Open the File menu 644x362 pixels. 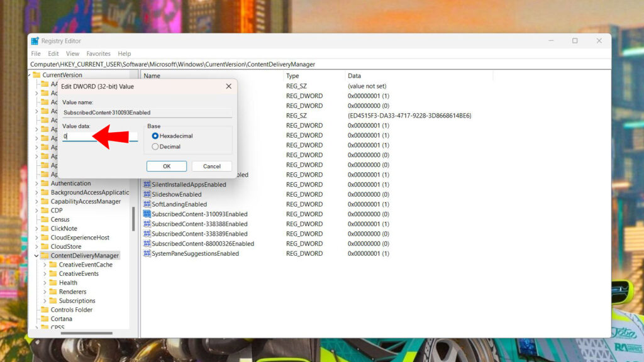pos(36,53)
